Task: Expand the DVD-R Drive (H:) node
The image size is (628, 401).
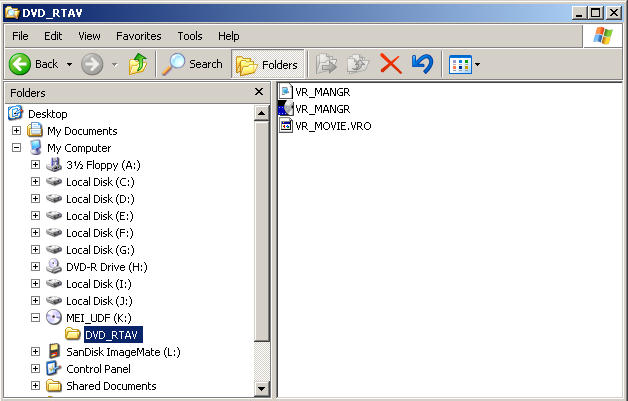Action: coord(36,266)
